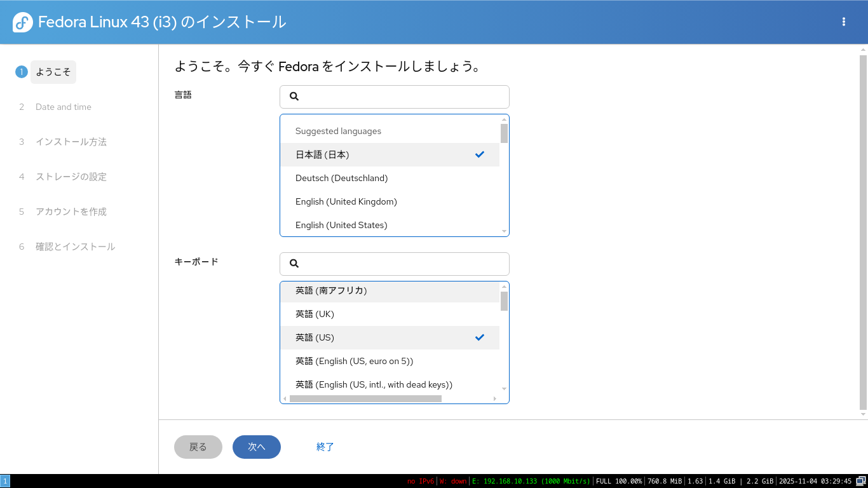Click the language list scroll down arrow
868x488 pixels.
505,231
